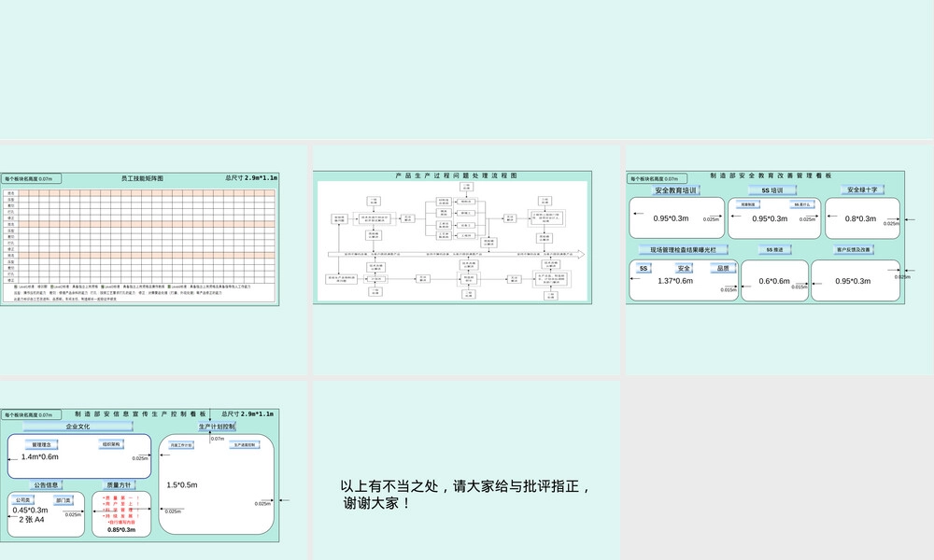Click the skill level legend below the matrix
Image resolution: width=934 pixels, height=560 pixels.
133,292
